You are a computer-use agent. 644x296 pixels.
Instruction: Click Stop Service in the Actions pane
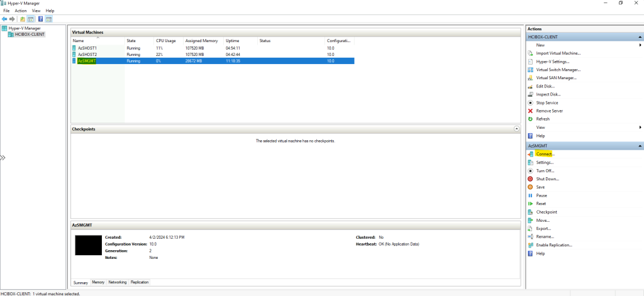pos(547,102)
